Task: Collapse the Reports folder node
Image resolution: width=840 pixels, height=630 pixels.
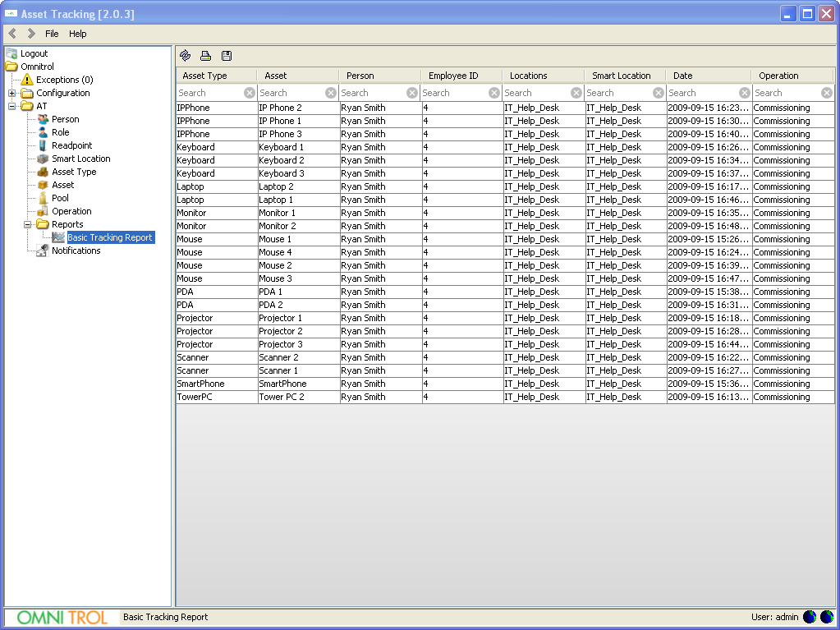Action: [x=28, y=224]
